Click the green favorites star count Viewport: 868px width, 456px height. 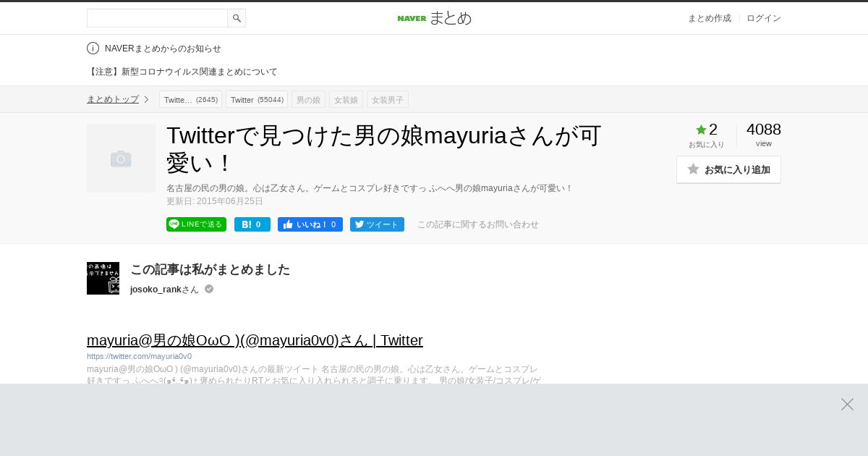[707, 130]
